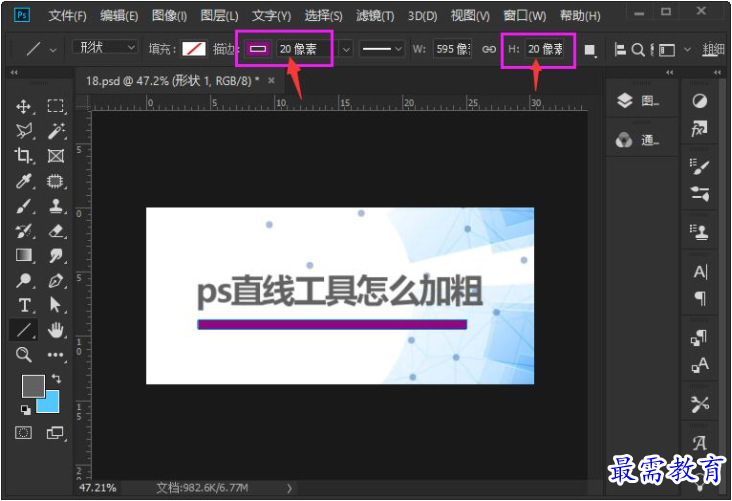
Task: Select the Eyedropper tool
Action: coord(23,181)
